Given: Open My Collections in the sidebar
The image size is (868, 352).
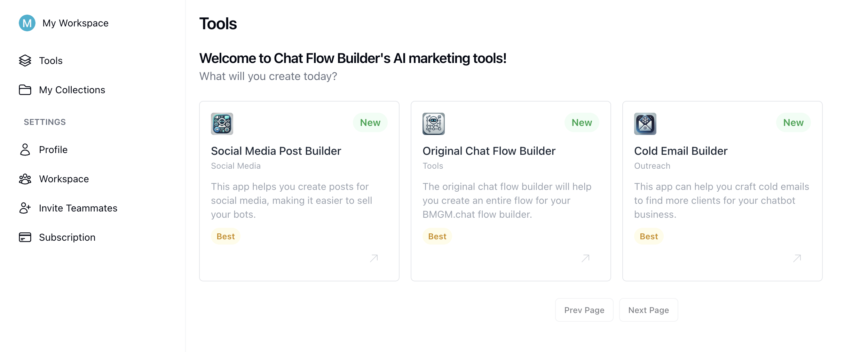Looking at the screenshot, I should (72, 90).
